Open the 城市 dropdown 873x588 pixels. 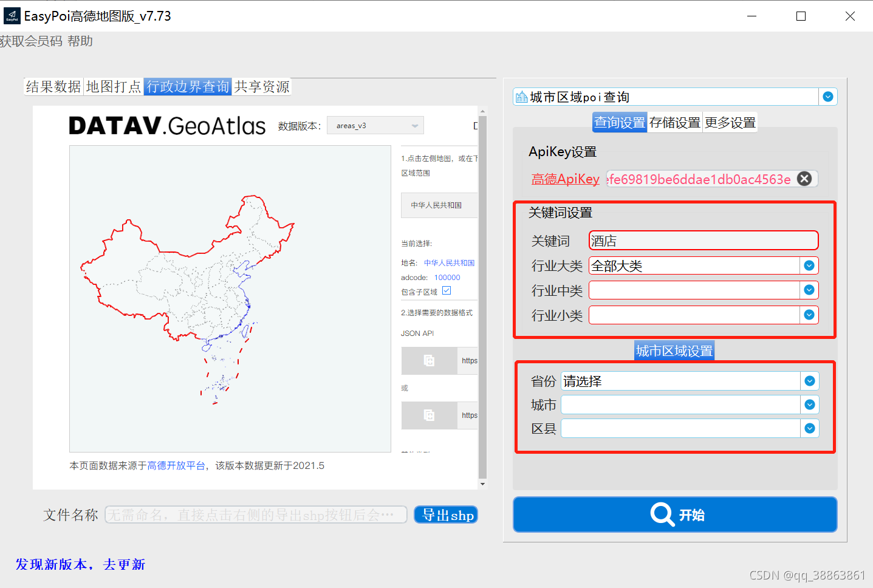pyautogui.click(x=810, y=405)
